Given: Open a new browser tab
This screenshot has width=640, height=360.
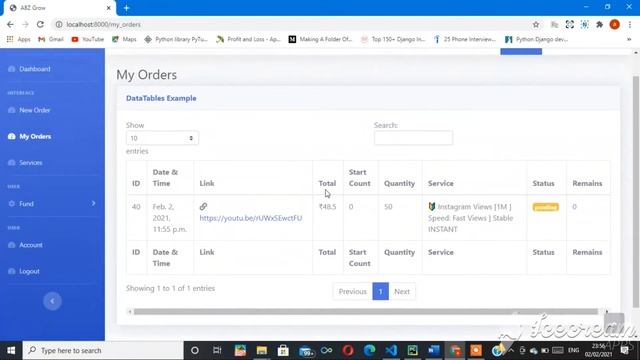Looking at the screenshot, I should [x=127, y=8].
